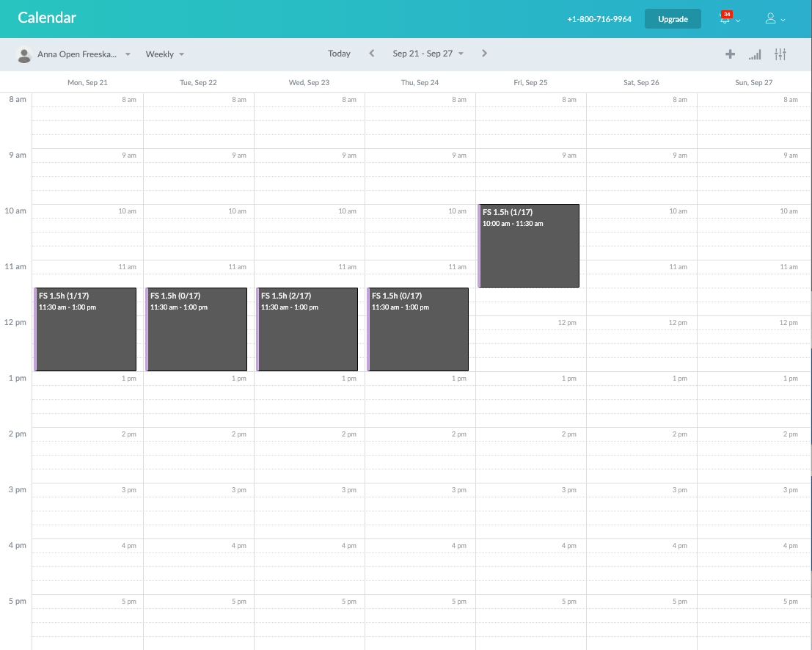This screenshot has height=650, width=812.
Task: Select Wednesday's FS 1.5h (2/17) event
Action: (307, 329)
